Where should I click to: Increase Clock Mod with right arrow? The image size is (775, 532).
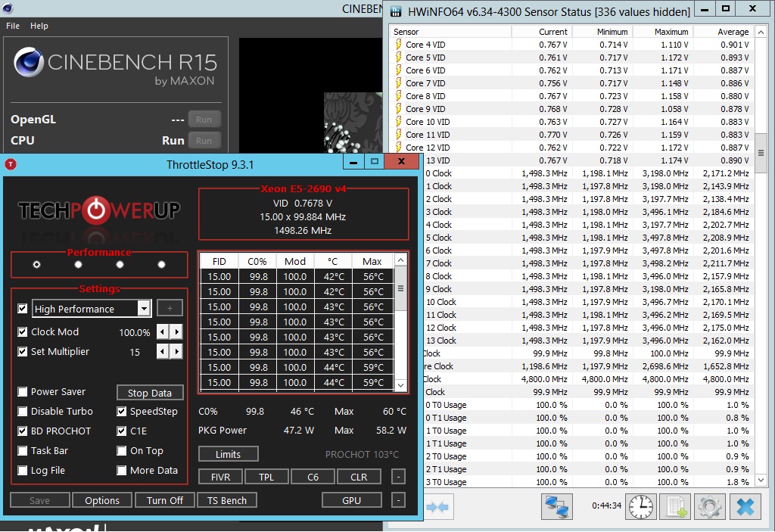click(x=176, y=331)
